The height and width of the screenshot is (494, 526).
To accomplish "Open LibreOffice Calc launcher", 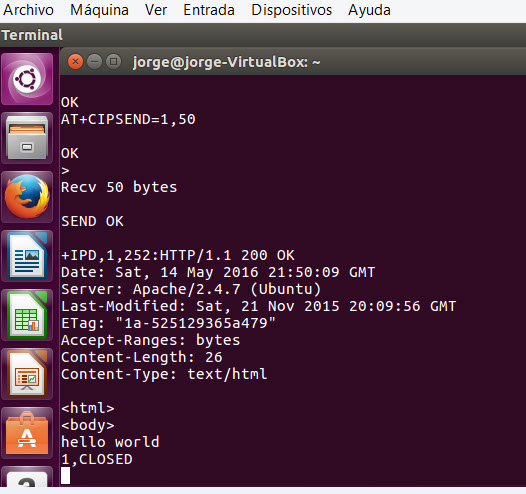I will coord(27,315).
